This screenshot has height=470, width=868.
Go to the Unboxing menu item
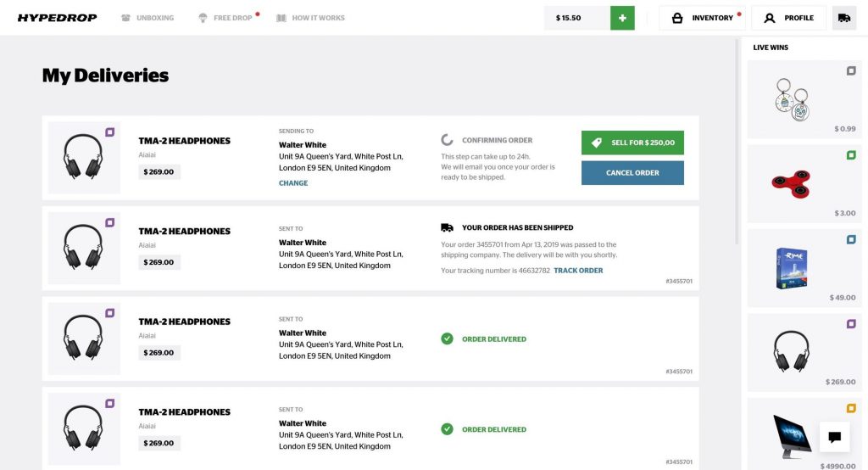154,18
